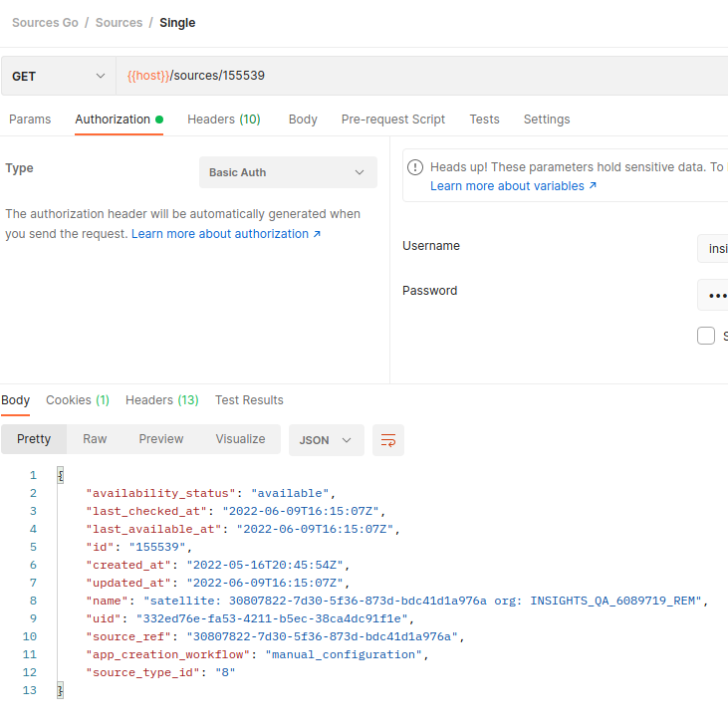
Task: Open the Test Results tab
Action: point(249,400)
